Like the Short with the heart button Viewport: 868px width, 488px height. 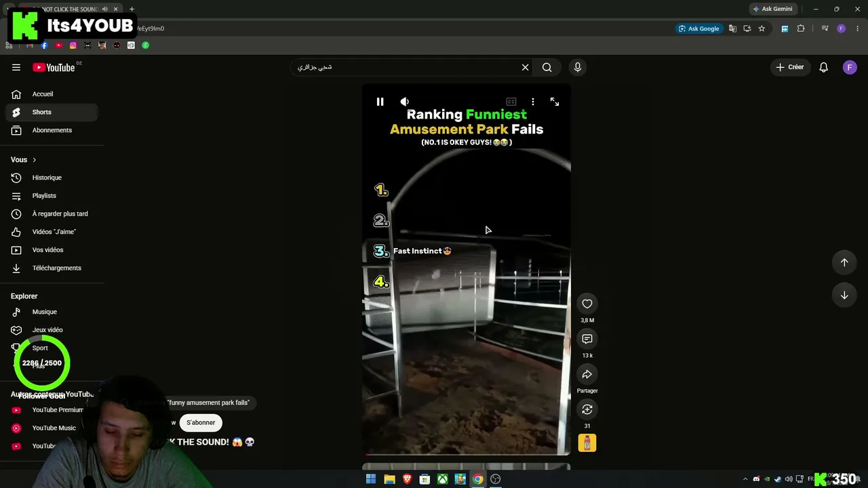587,304
